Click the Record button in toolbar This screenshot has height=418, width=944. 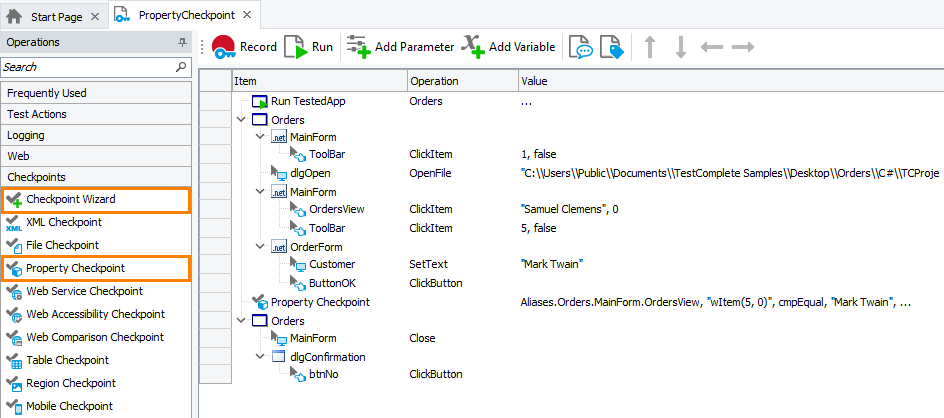pos(244,47)
